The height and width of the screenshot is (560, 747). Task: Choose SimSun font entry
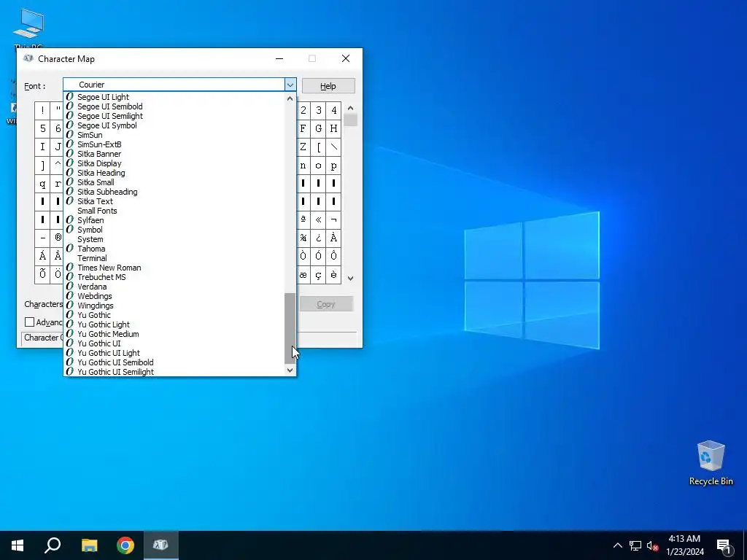(x=174, y=135)
